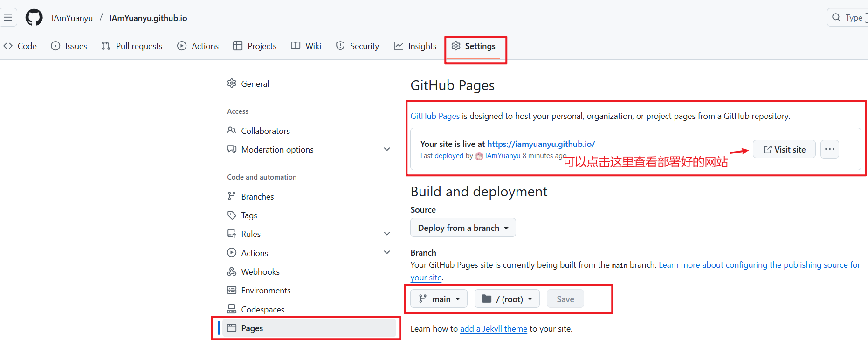The width and height of the screenshot is (868, 340).
Task: Open the three-dots menu beside Visit site
Action: click(829, 149)
